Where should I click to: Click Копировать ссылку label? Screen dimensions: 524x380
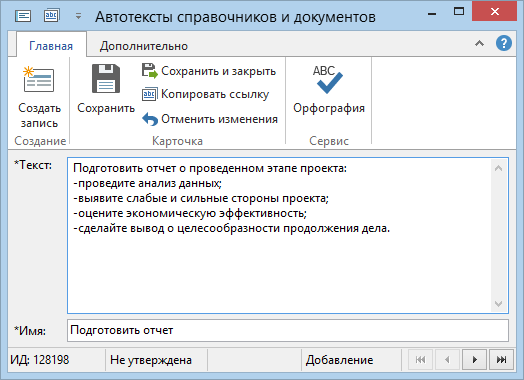click(x=215, y=95)
